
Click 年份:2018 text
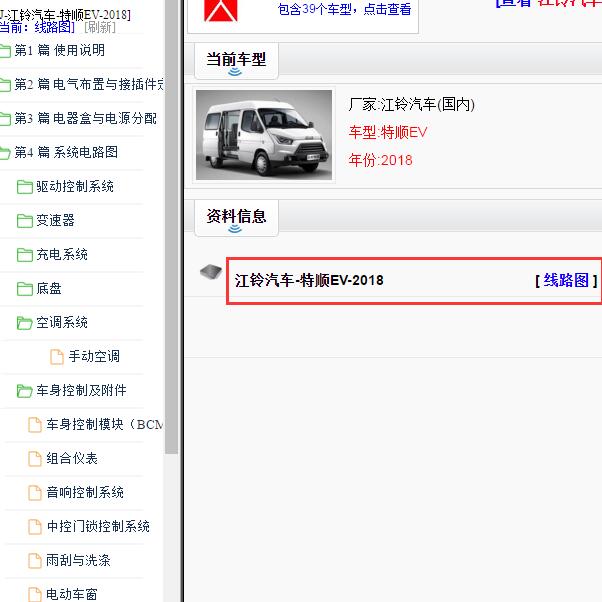(380, 160)
